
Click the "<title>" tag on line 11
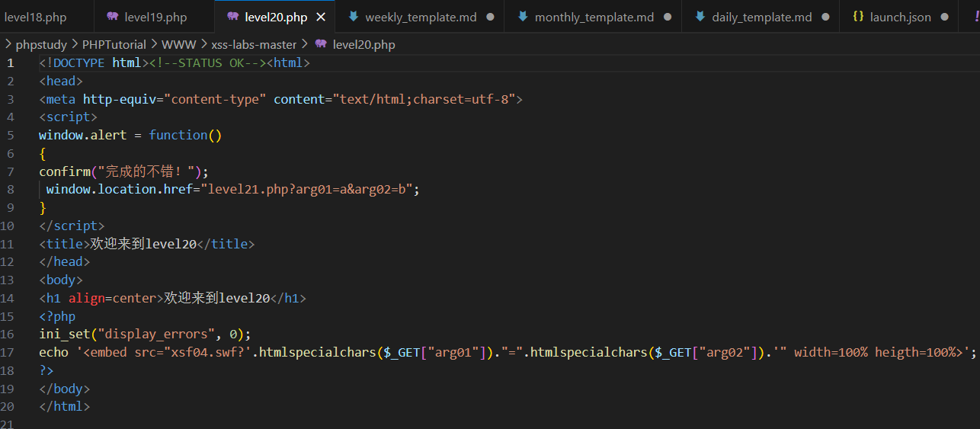pos(65,244)
